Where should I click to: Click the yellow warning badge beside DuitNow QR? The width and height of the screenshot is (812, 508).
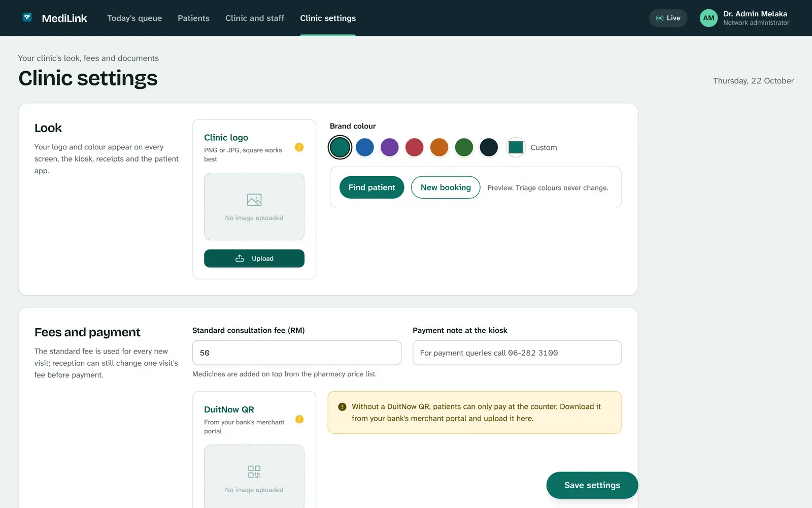pos(299,419)
